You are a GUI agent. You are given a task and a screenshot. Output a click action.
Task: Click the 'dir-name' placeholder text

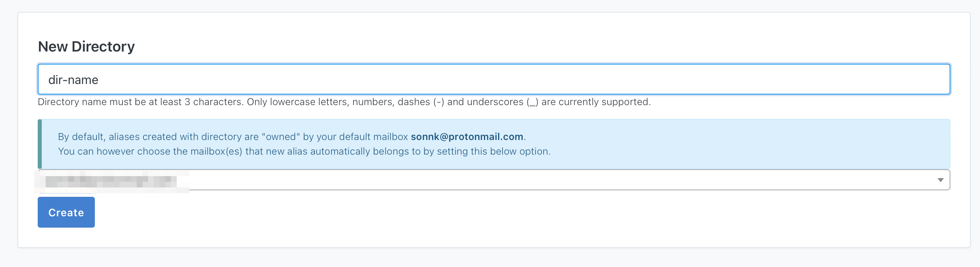point(73,80)
